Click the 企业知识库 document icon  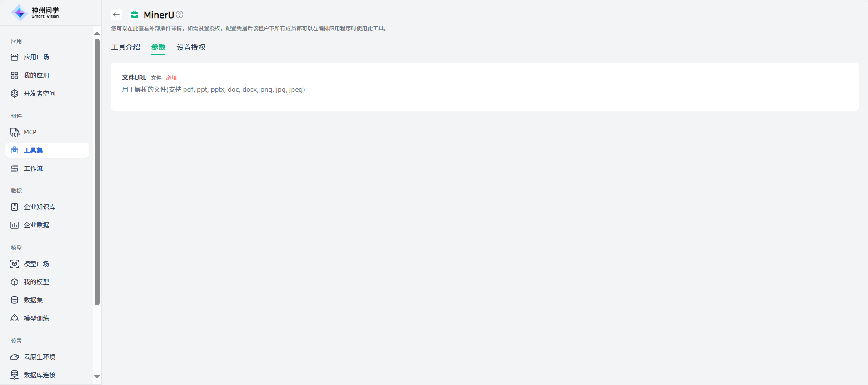tap(15, 207)
